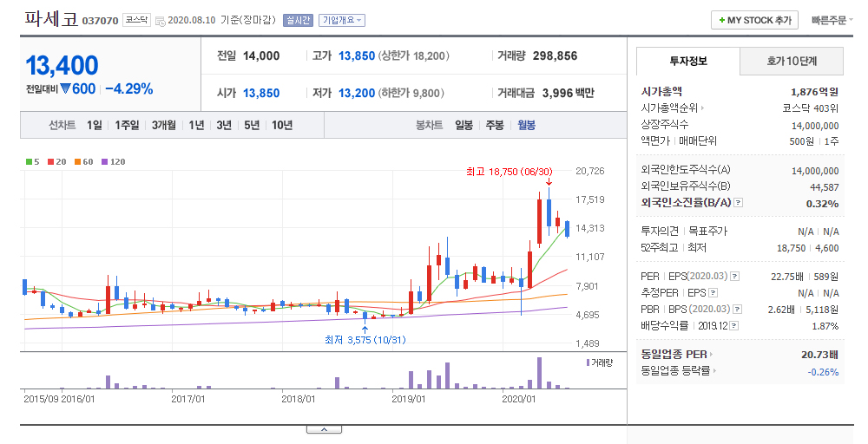Click the help icon next to 외국인소진율(B/A)
Viewport: 868px width, 444px height.
pos(738,203)
